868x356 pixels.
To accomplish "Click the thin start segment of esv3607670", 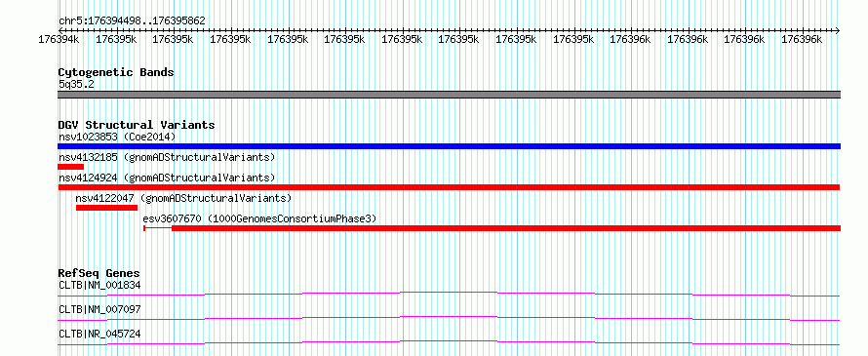I will click(x=158, y=228).
